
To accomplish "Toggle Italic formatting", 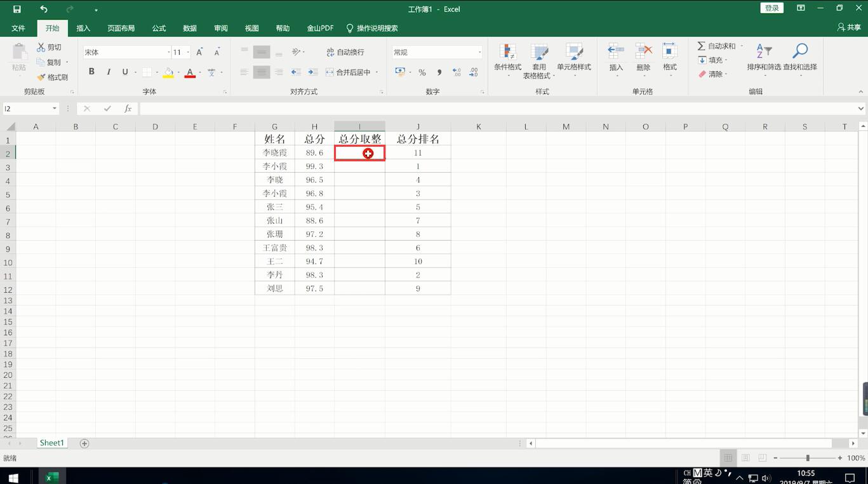I will [x=109, y=72].
